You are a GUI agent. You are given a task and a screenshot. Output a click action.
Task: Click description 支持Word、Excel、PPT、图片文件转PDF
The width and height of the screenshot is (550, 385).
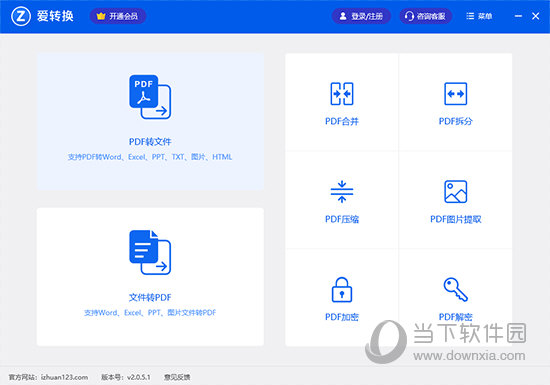tap(150, 313)
